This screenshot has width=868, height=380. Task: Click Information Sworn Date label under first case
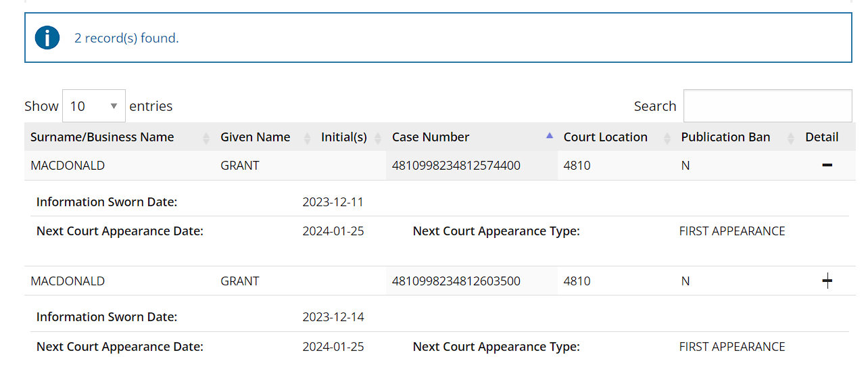(107, 202)
